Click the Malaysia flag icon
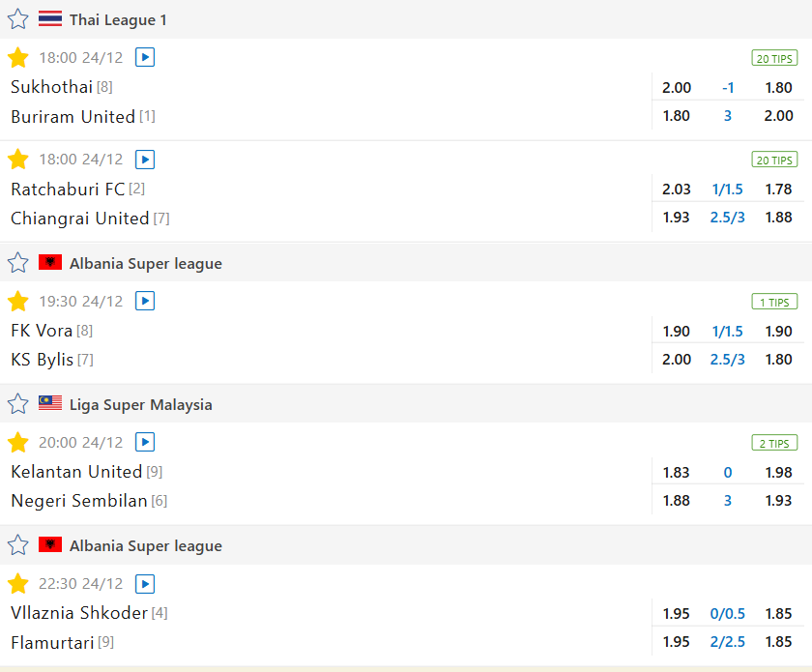 [x=50, y=404]
